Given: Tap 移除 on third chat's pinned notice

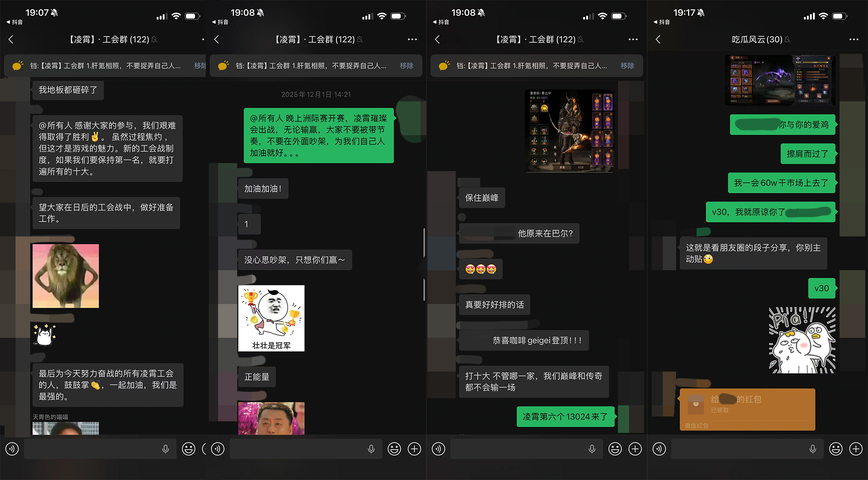Looking at the screenshot, I should click(627, 66).
